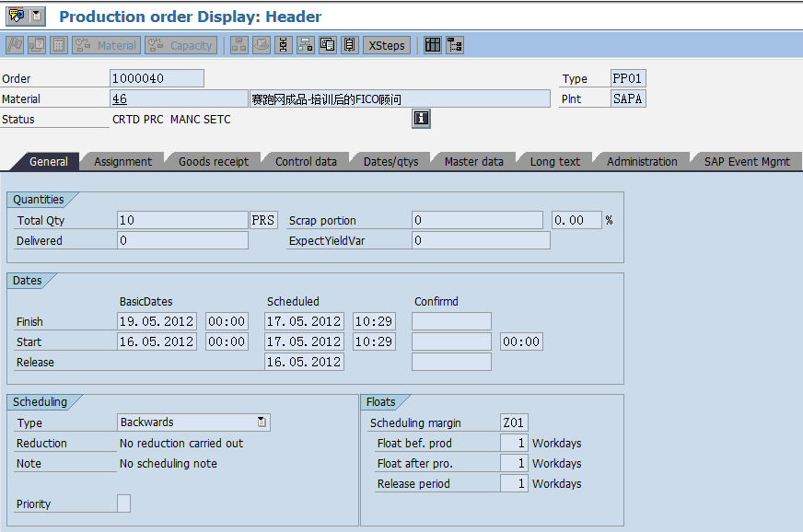This screenshot has height=532, width=803.
Task: Click the status information 'i' icon
Action: click(x=421, y=119)
